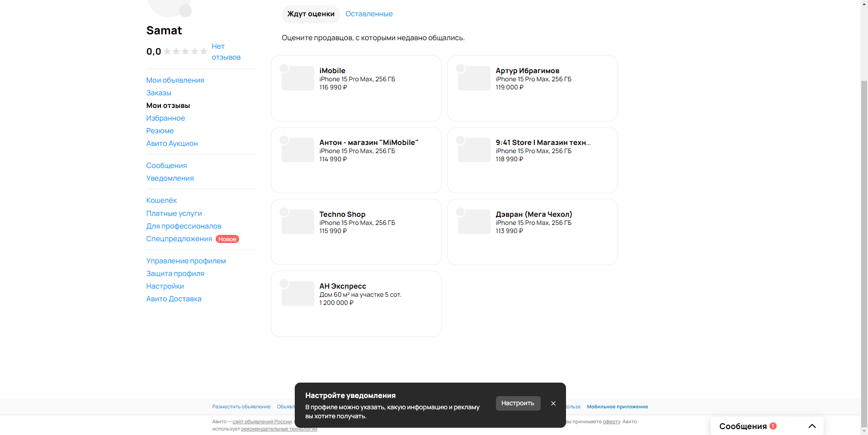Open the оферту link in footer
The height and width of the screenshot is (435, 868).
point(611,421)
